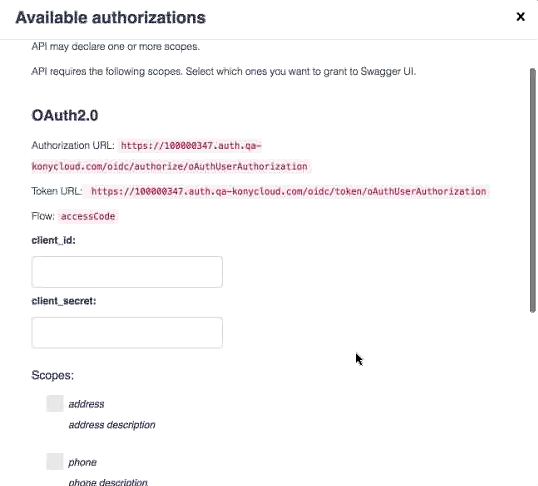Screen dimensions: 538x486
Task: Tick the phone scope checkbox
Action: tap(55, 461)
